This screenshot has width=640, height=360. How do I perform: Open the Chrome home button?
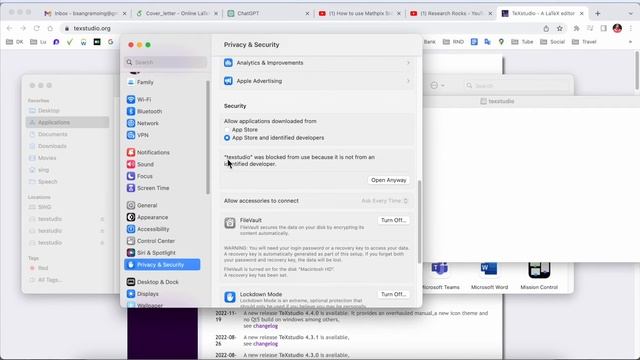coord(50,28)
